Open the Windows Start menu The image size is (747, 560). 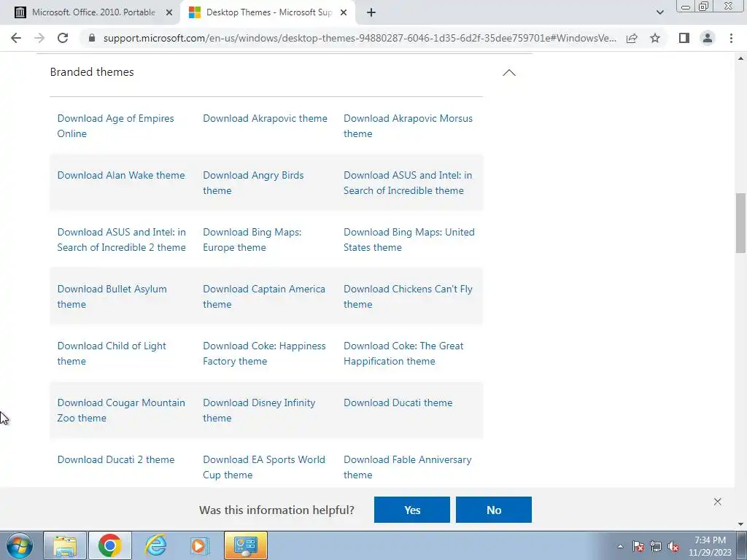click(x=20, y=545)
